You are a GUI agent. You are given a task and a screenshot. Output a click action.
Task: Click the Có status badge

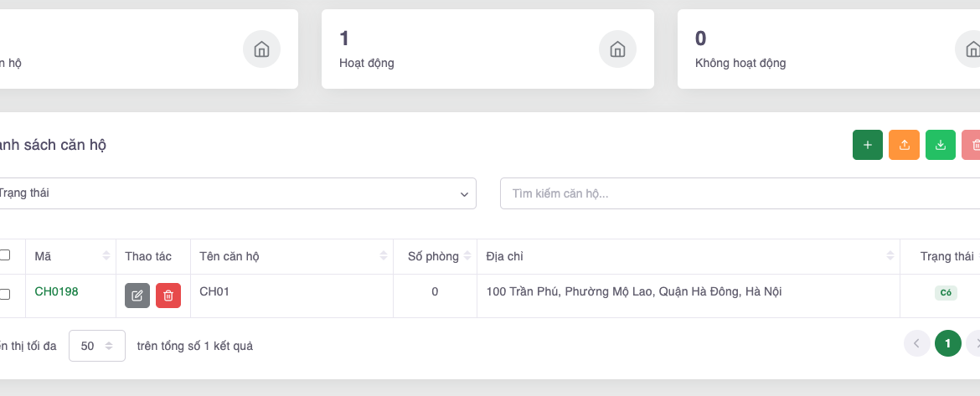[x=946, y=293]
